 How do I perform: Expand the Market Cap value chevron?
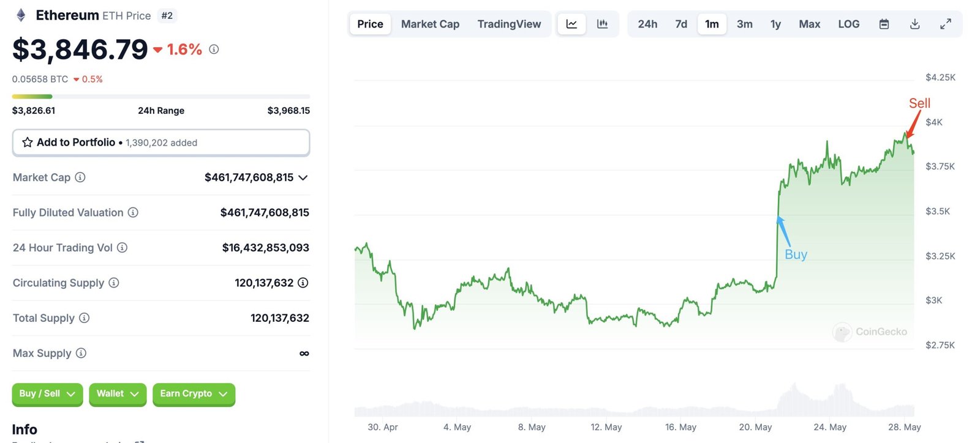(x=303, y=177)
